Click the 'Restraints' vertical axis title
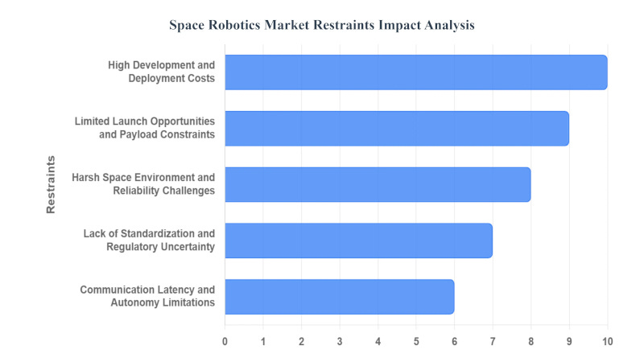 click(51, 185)
